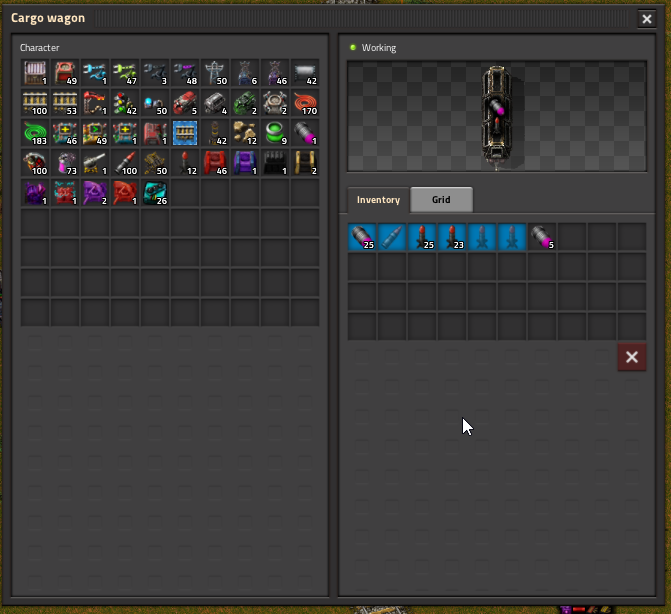Click the rail signal stack of 42
The height and width of the screenshot is (614, 671).
click(125, 103)
